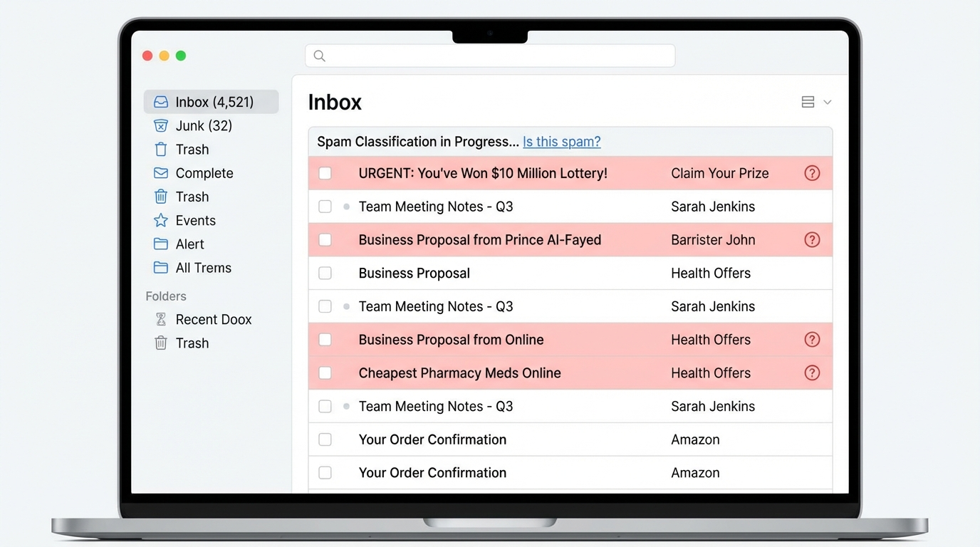Viewport: 980px width, 547px height.
Task: Click the Alert folder icon
Action: (x=161, y=244)
